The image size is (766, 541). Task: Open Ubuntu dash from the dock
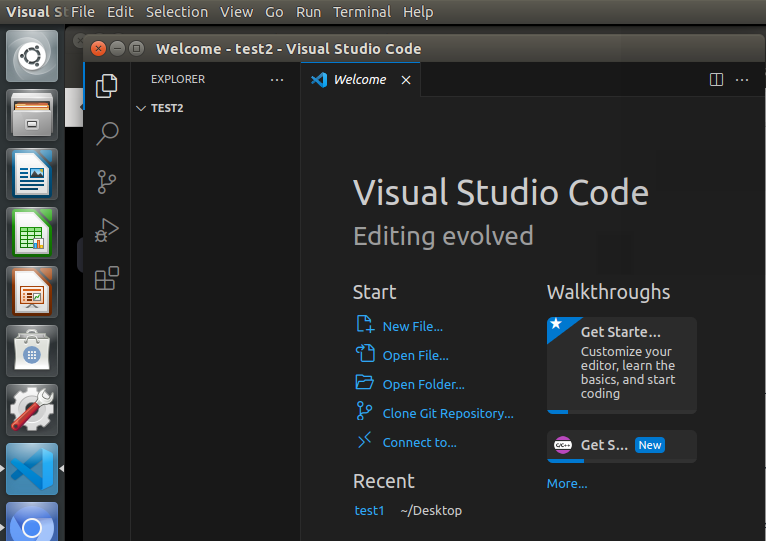click(x=32, y=56)
